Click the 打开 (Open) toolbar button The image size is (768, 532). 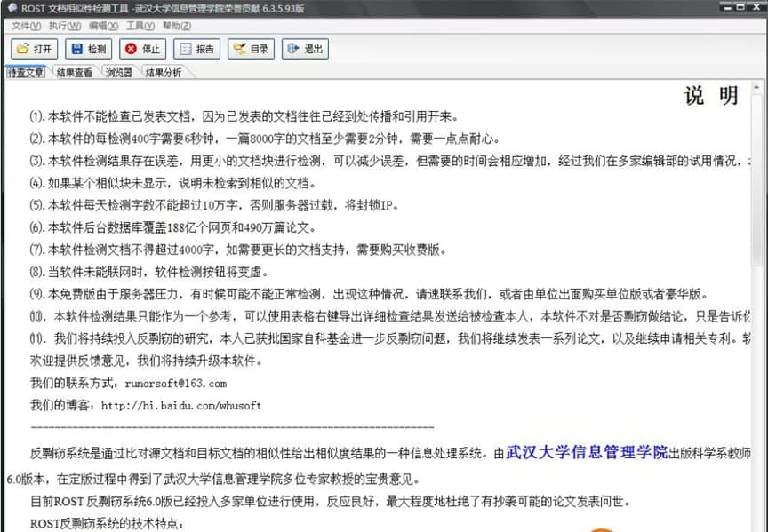coord(35,49)
